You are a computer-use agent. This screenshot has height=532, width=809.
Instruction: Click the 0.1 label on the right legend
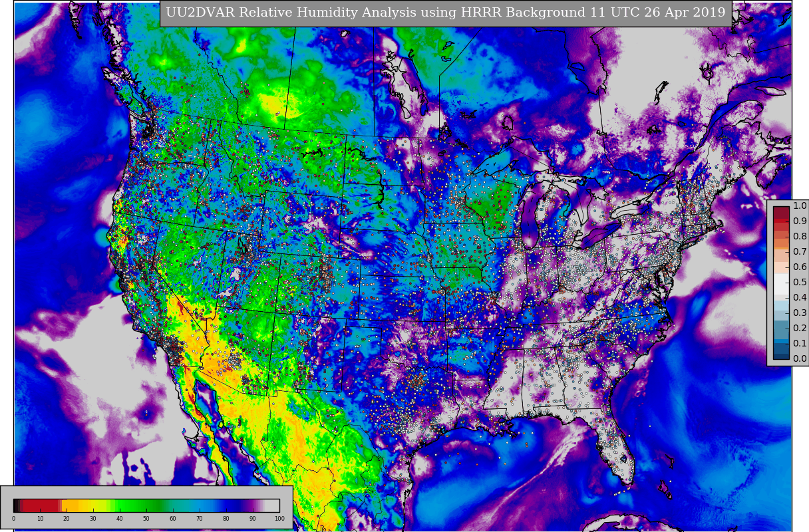(x=800, y=343)
